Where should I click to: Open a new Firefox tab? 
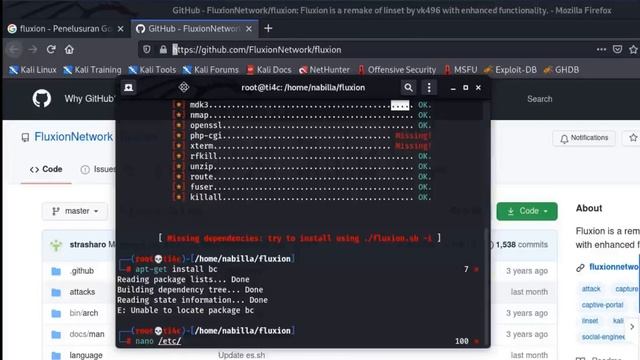tap(268, 28)
